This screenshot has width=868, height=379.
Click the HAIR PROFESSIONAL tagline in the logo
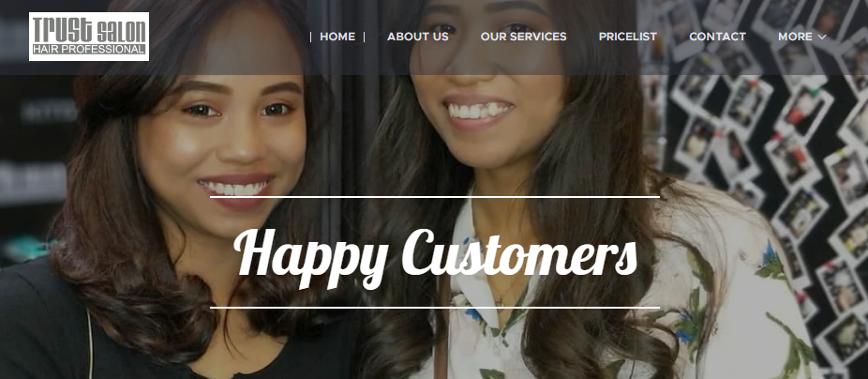click(88, 50)
